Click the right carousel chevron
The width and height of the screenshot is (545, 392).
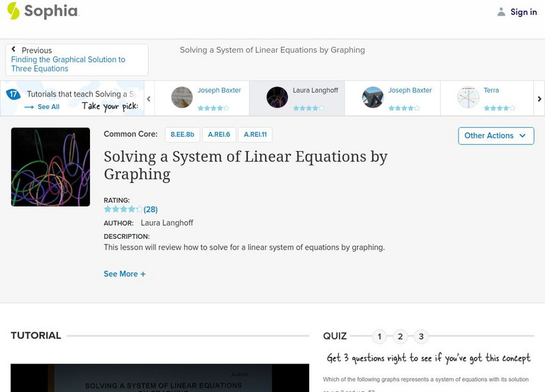539,97
